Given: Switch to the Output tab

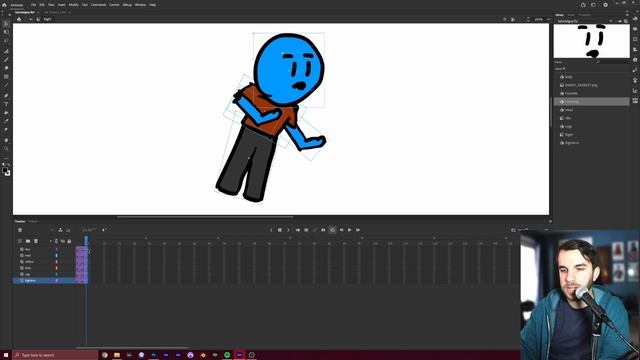Looking at the screenshot, I should [x=33, y=222].
